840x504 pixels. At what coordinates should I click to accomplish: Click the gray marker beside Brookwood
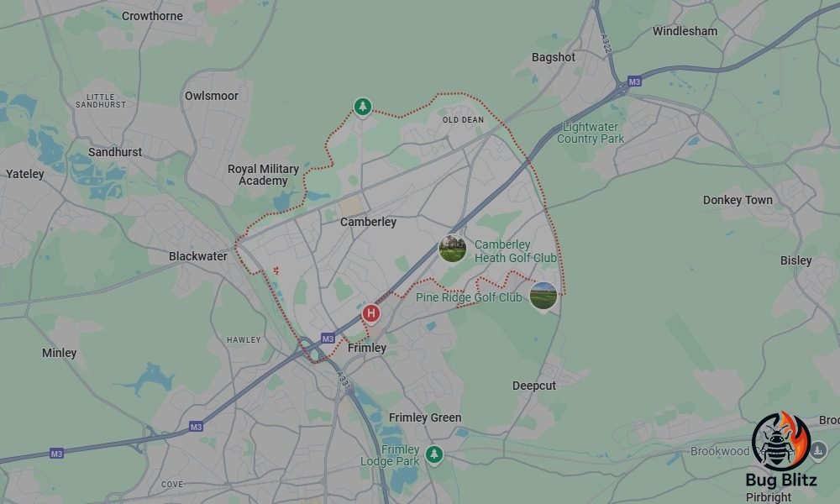[x=818, y=450]
